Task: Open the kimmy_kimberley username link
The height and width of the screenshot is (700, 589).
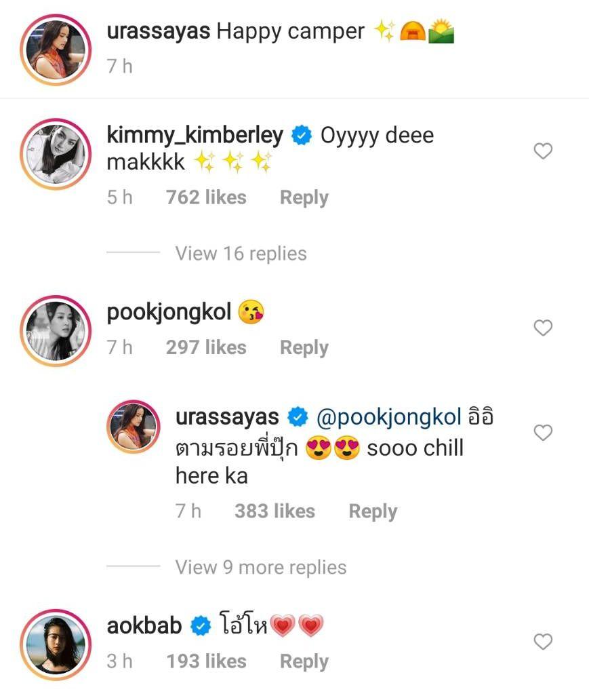Action: pos(195,135)
